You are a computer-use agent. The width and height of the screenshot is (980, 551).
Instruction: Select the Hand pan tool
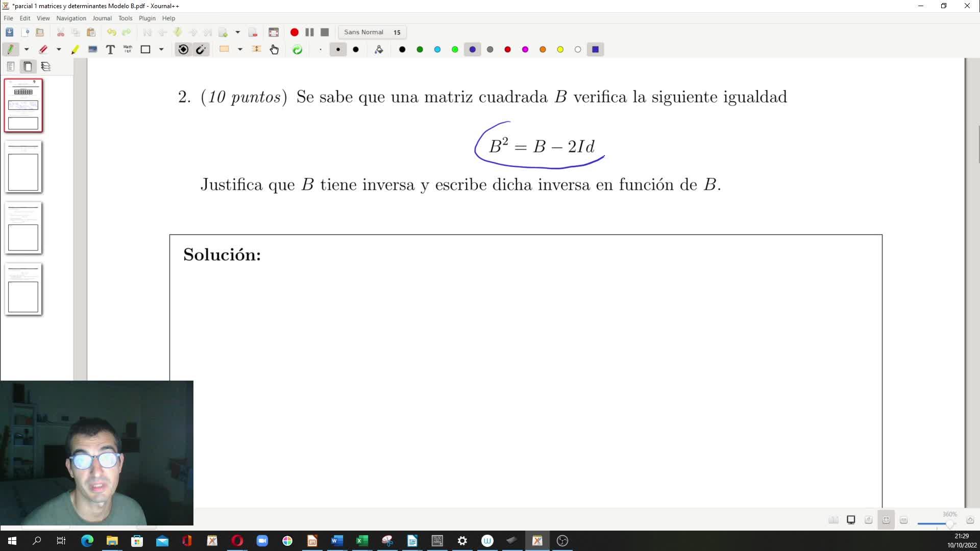tap(274, 49)
